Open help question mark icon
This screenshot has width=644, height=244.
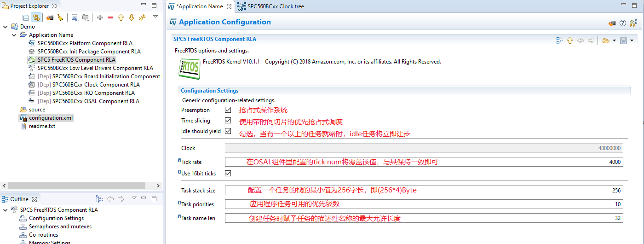point(623,23)
